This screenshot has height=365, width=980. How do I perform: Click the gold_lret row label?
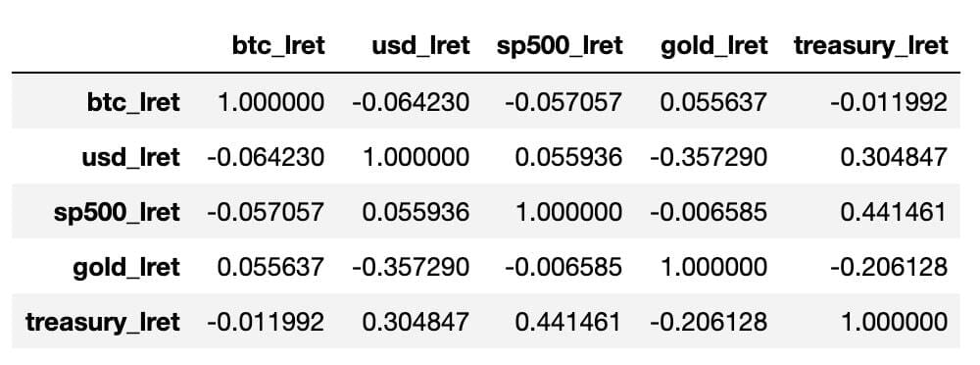(x=126, y=267)
